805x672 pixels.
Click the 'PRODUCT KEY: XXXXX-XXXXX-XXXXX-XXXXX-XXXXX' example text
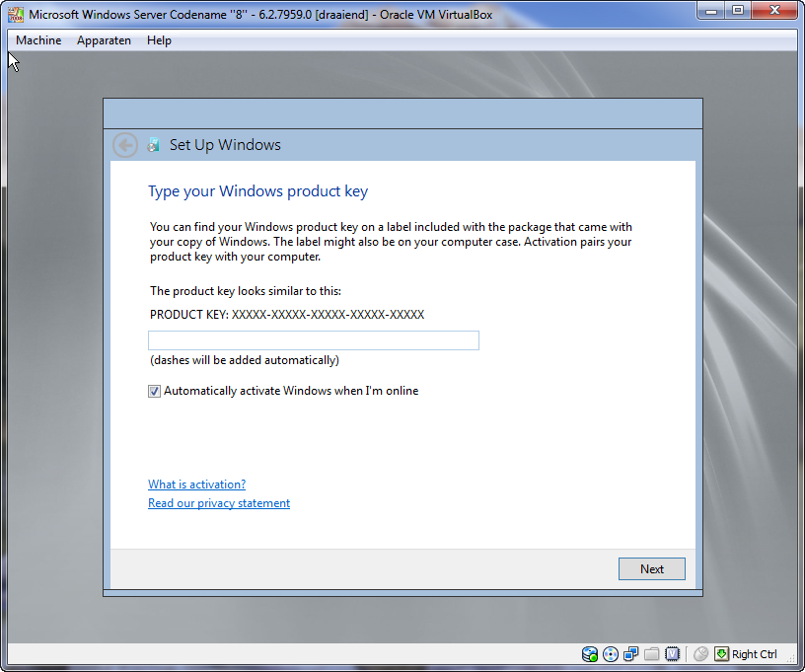click(287, 314)
